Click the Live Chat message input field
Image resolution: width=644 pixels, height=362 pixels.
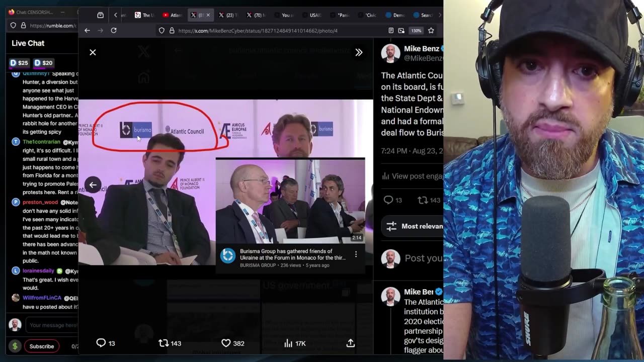pyautogui.click(x=53, y=325)
